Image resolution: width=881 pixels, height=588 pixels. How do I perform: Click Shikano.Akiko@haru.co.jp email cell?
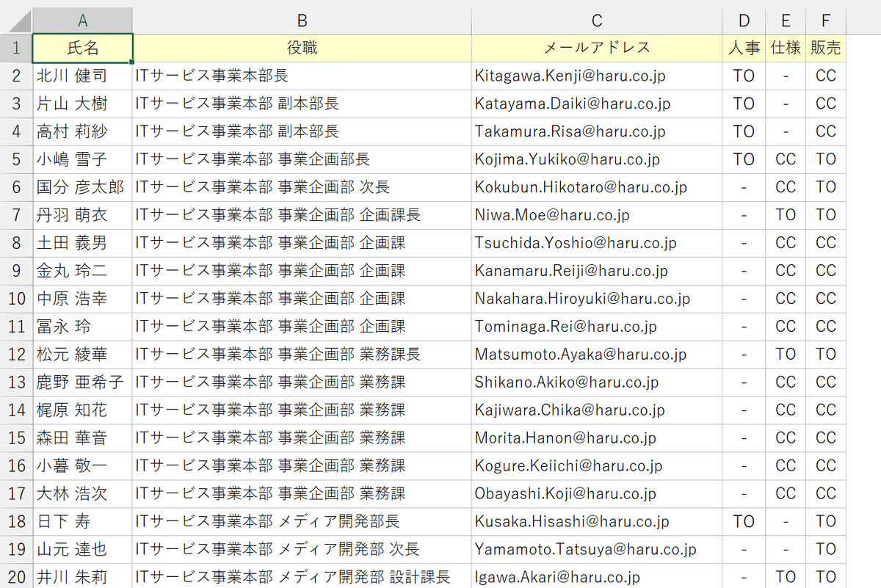click(597, 382)
